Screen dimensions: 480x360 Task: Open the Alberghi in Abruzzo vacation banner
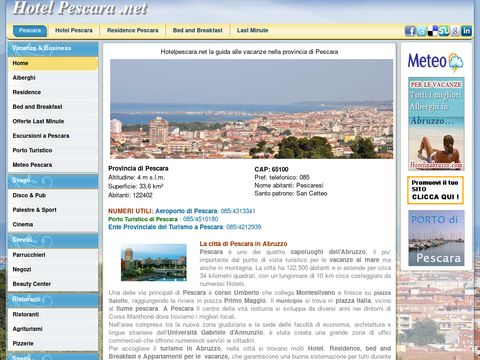(436, 124)
